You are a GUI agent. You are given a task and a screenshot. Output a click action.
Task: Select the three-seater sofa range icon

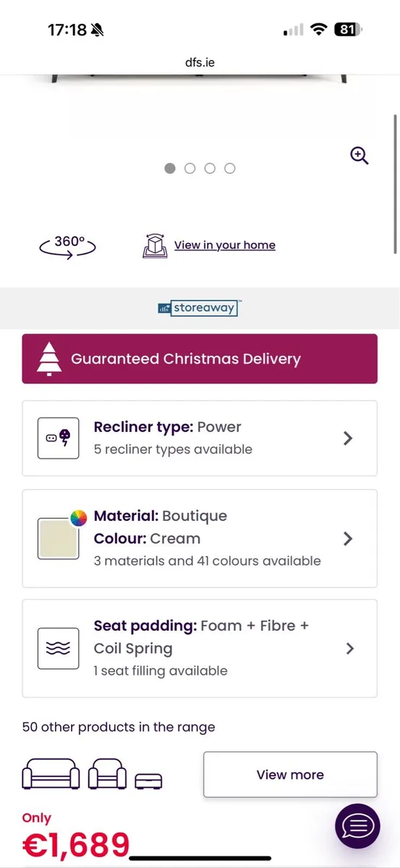pos(51,775)
